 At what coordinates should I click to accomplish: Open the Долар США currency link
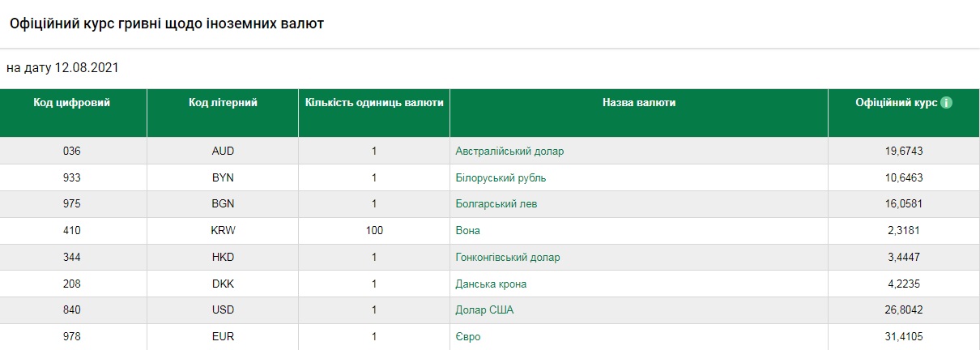[484, 310]
